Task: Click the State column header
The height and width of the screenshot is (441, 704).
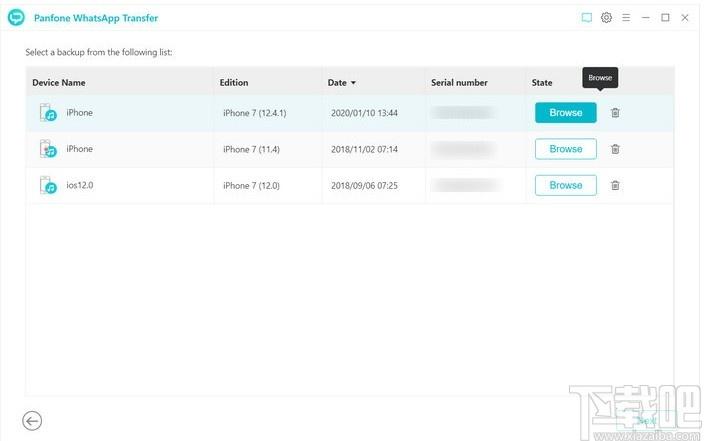Action: [542, 83]
